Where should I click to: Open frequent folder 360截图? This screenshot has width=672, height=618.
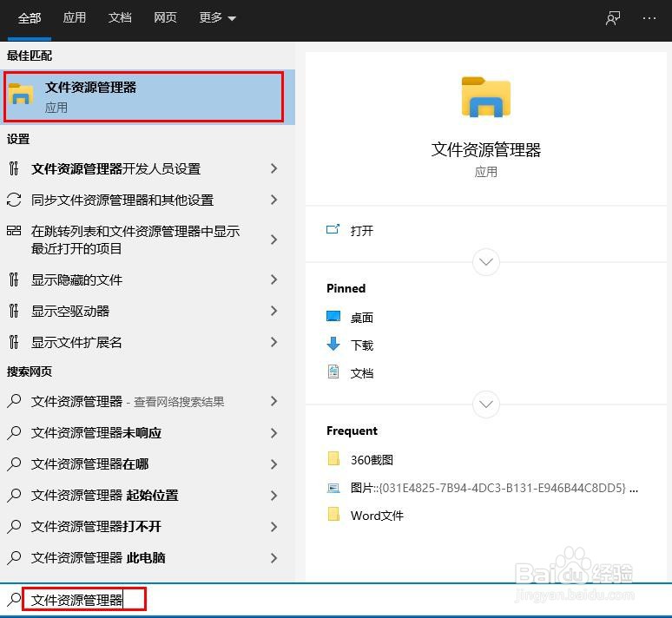[x=372, y=460]
